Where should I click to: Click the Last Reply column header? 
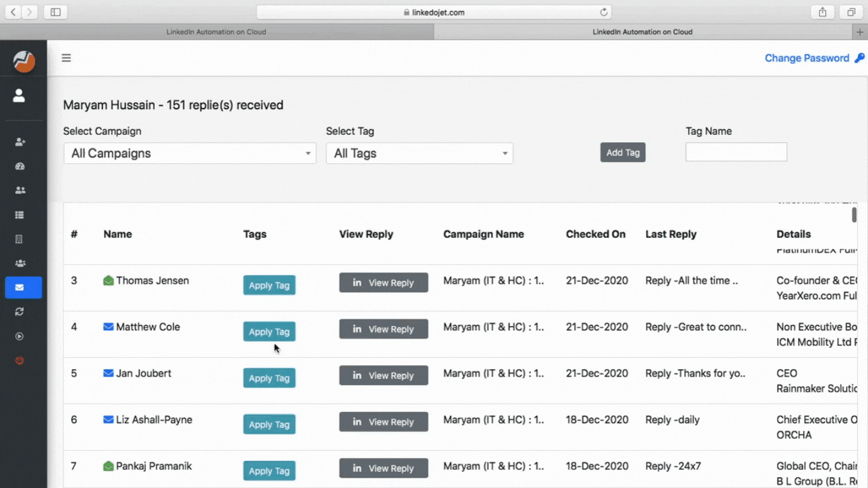click(x=671, y=234)
